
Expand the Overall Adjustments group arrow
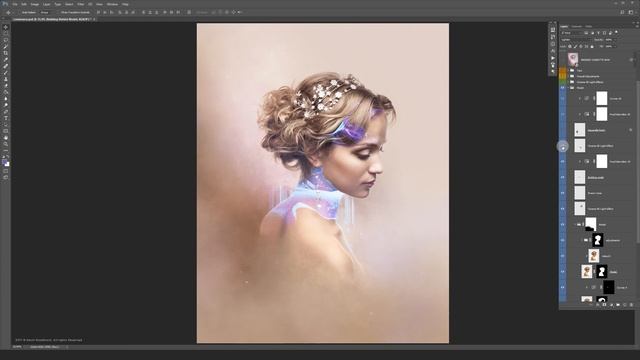pyautogui.click(x=568, y=76)
